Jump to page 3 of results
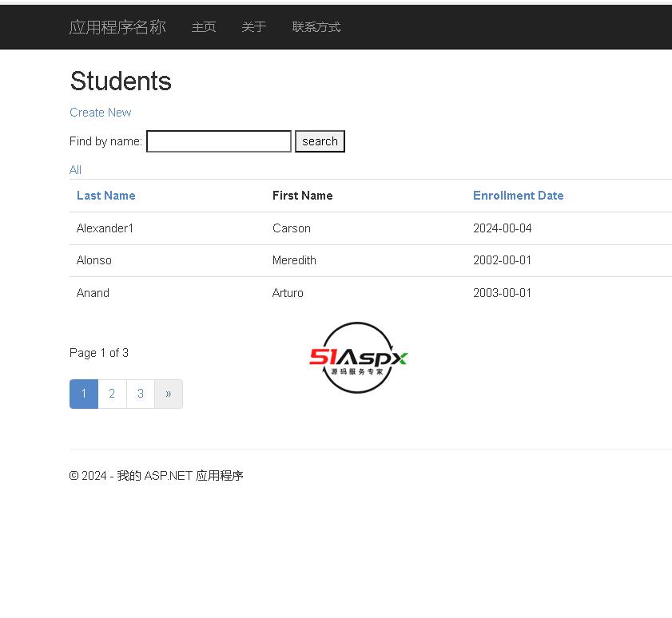The image size is (672, 618). 141,394
